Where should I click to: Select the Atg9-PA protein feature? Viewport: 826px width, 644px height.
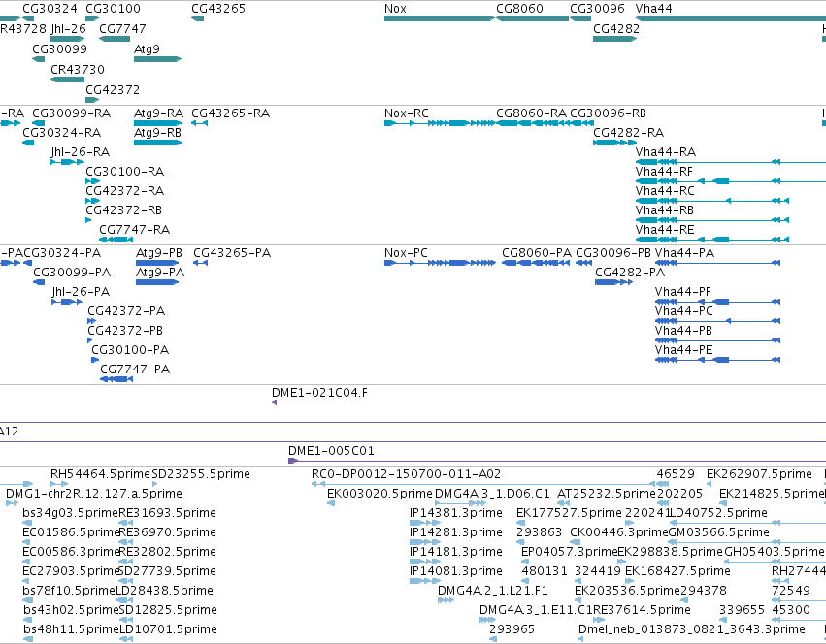[157, 282]
